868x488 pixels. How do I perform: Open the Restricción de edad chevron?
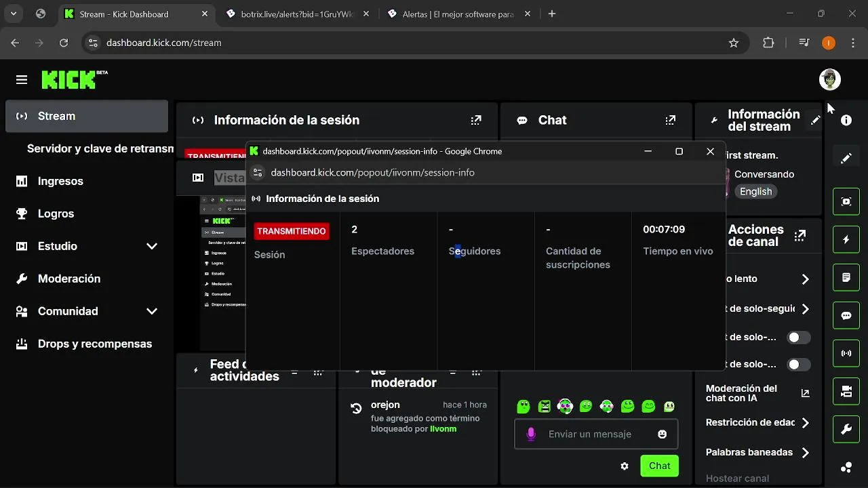(x=805, y=422)
